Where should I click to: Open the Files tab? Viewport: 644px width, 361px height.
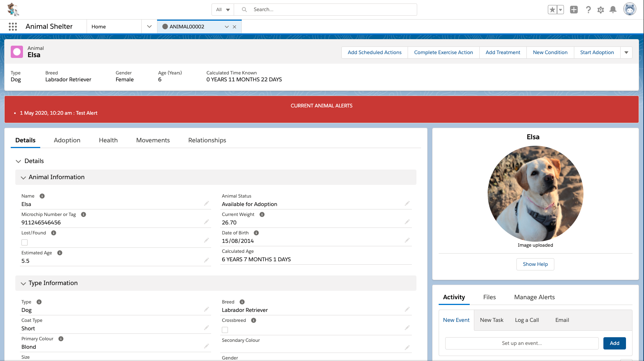pyautogui.click(x=490, y=297)
